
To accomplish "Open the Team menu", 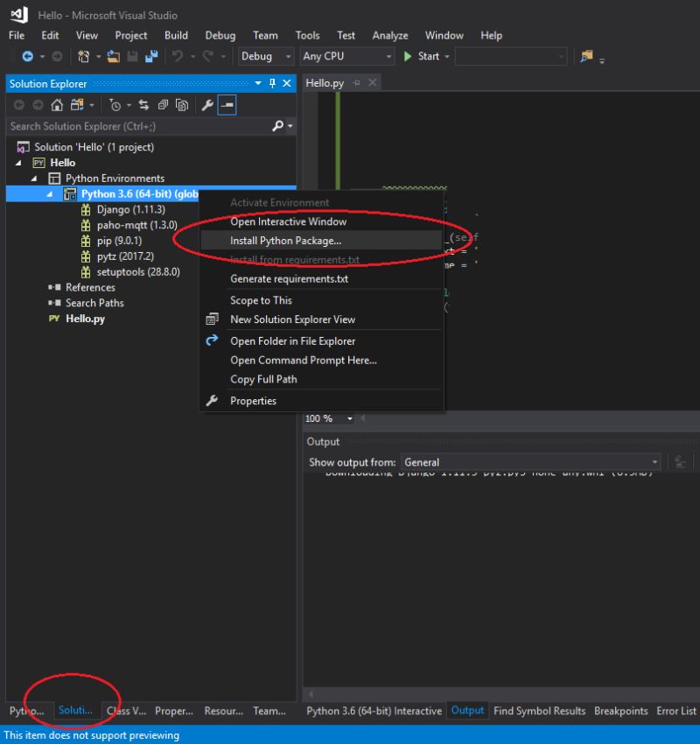I will [x=265, y=35].
